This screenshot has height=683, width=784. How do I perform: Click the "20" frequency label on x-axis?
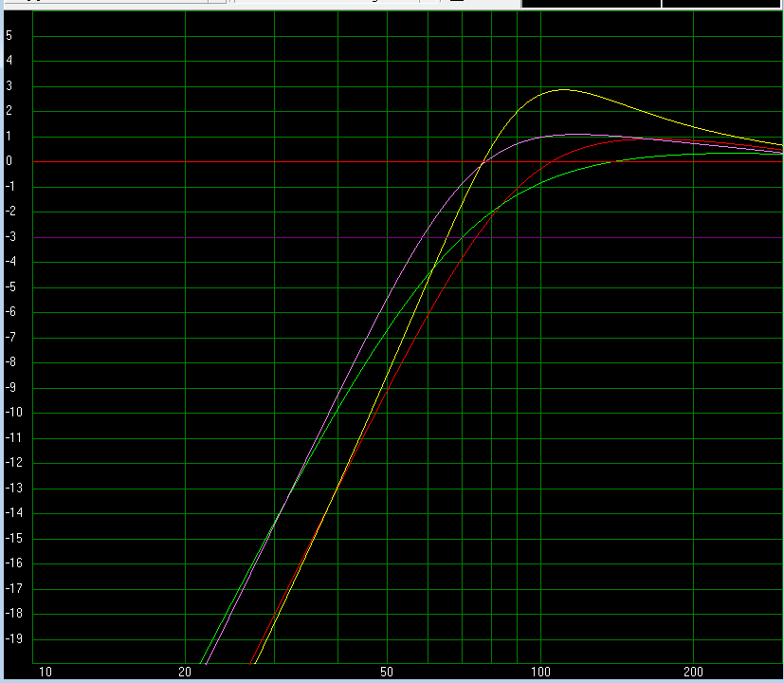tap(185, 672)
